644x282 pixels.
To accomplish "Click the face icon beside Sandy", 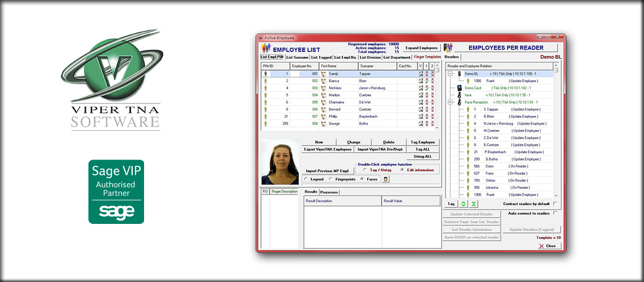I will [x=324, y=74].
